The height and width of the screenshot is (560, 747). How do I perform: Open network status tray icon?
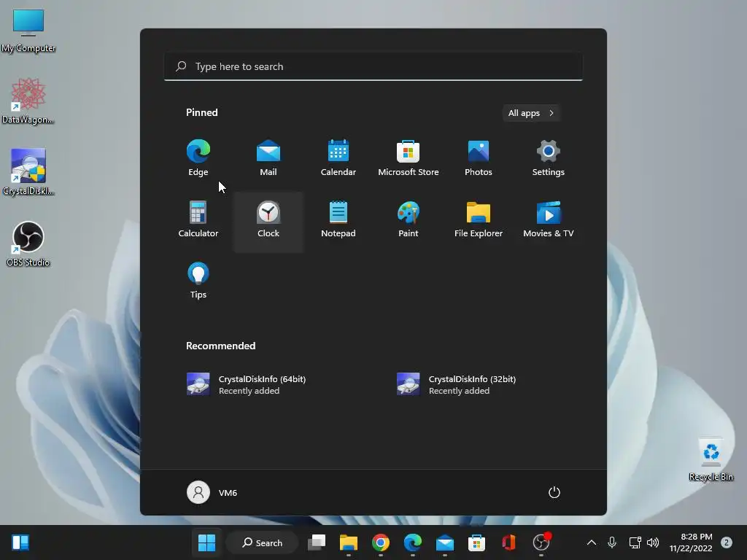pos(635,542)
